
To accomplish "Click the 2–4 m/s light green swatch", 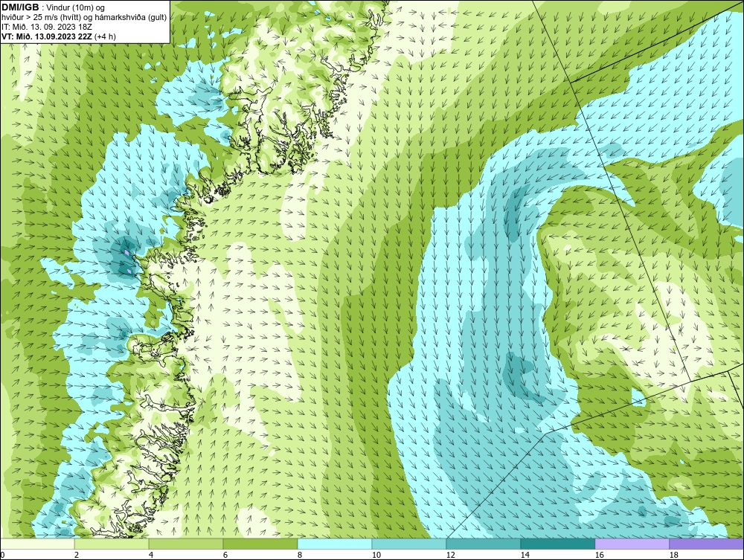I will click(112, 544).
